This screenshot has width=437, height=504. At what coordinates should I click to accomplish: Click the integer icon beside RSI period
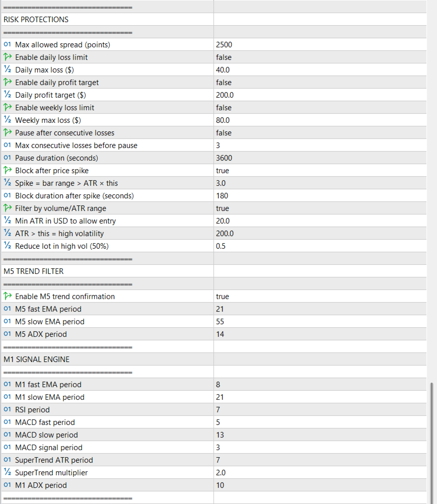(7, 410)
